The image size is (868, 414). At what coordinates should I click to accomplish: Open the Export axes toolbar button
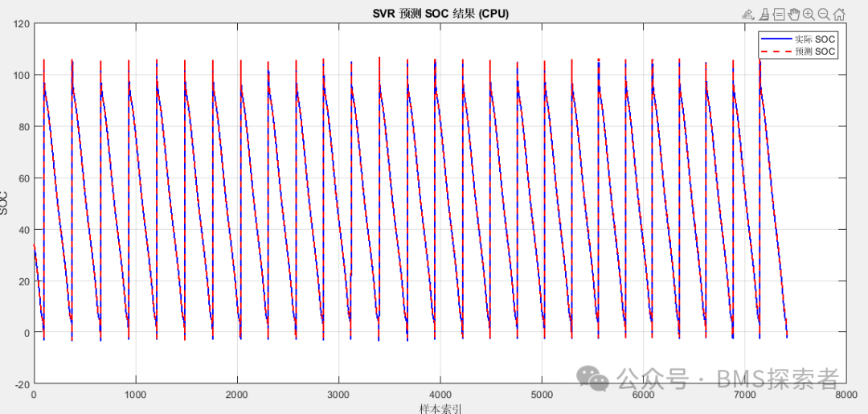point(749,14)
